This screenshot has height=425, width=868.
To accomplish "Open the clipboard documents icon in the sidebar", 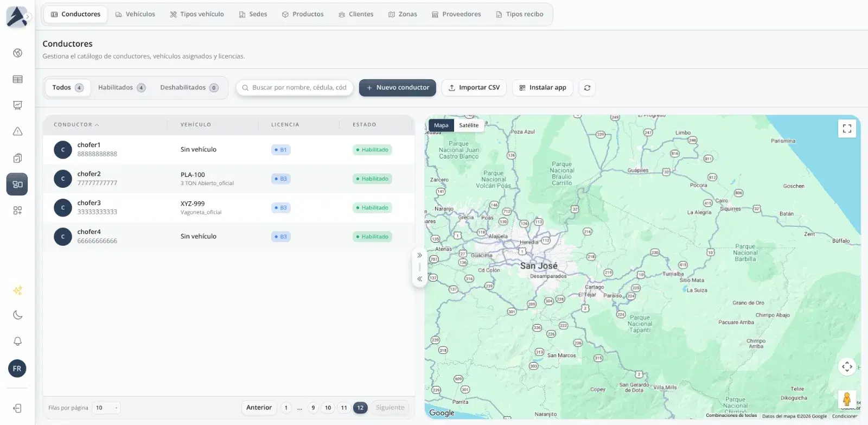I will [x=17, y=158].
